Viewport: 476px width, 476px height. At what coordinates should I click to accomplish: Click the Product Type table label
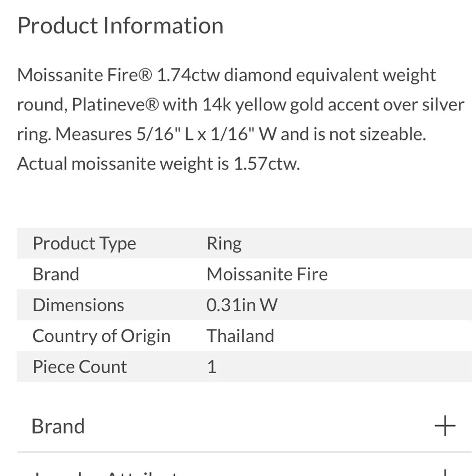(84, 243)
